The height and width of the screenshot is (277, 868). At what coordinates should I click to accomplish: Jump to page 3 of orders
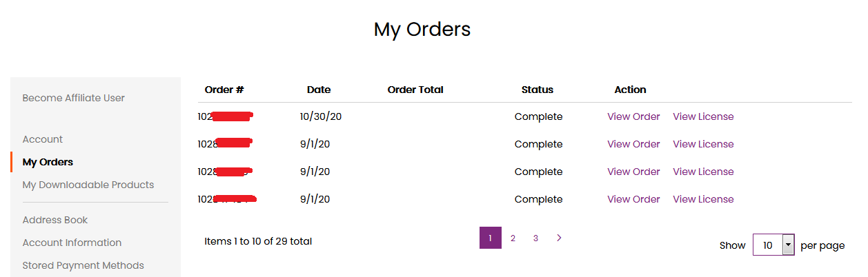[x=535, y=238]
